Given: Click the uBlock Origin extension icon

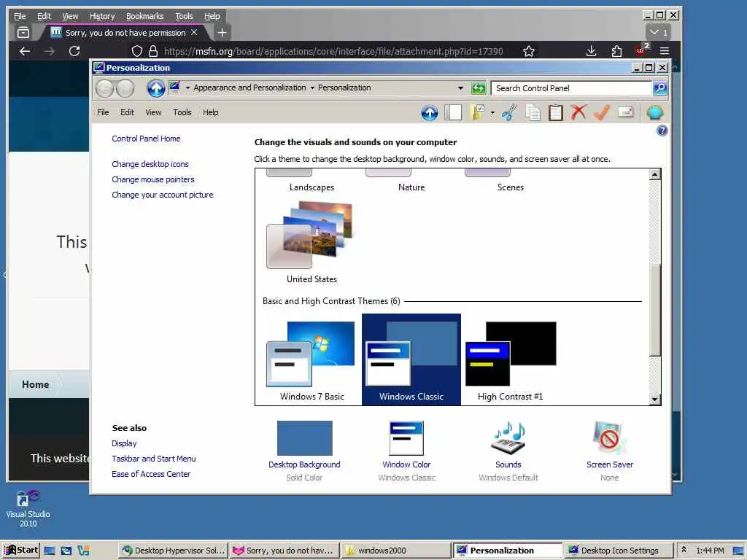Looking at the screenshot, I should 641,50.
